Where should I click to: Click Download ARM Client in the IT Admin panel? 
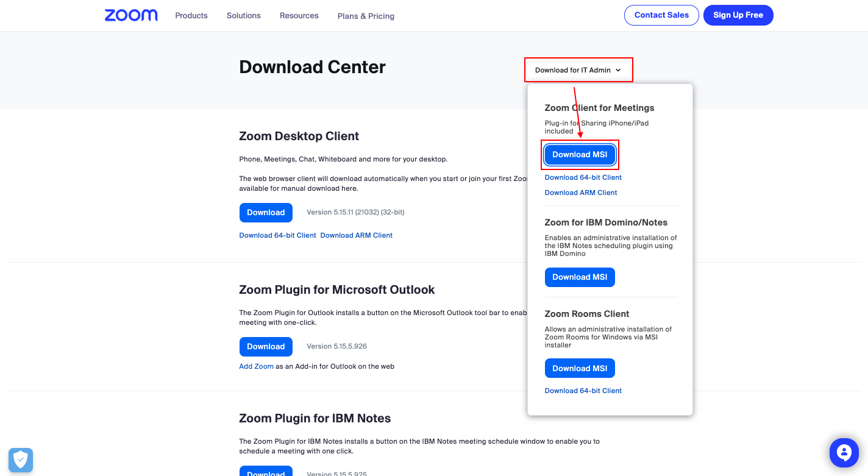tap(581, 193)
